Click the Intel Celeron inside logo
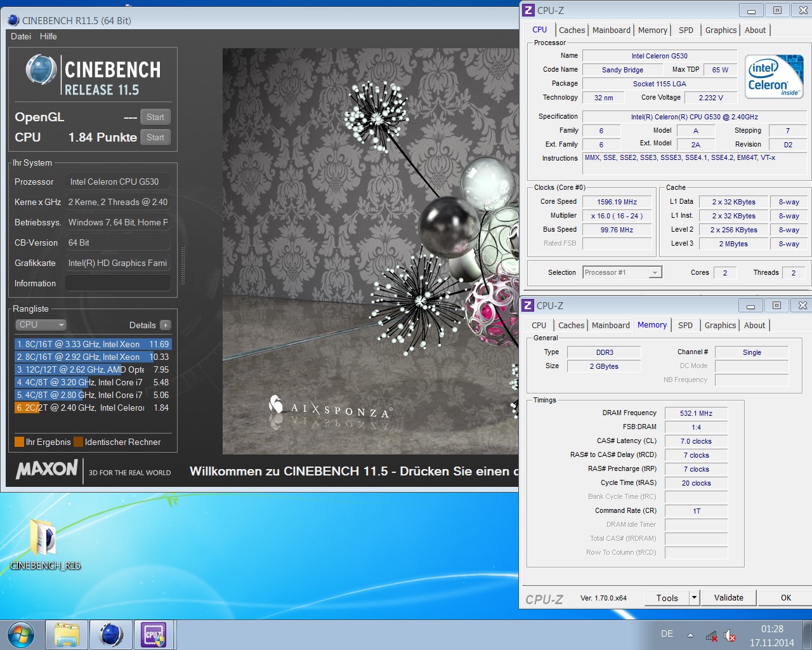 pyautogui.click(x=774, y=77)
